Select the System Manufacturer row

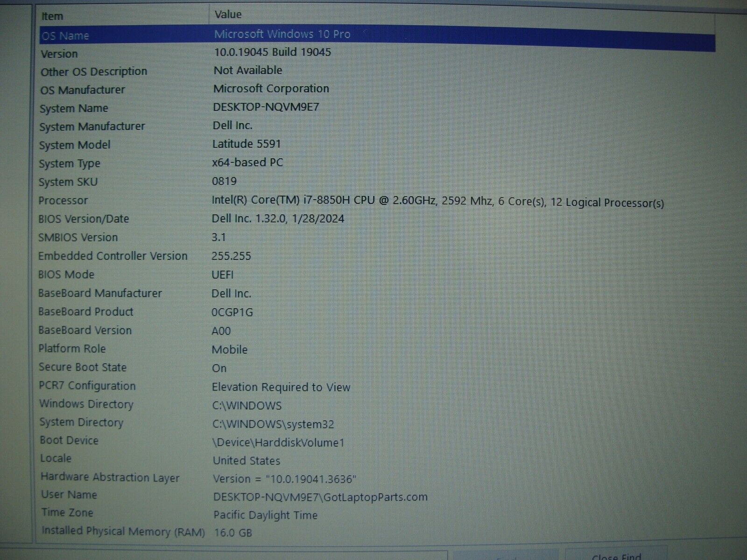click(x=92, y=126)
